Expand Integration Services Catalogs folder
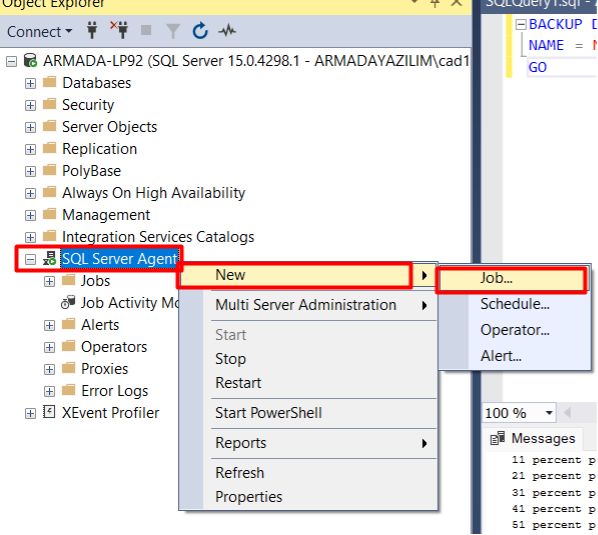 click(30, 238)
